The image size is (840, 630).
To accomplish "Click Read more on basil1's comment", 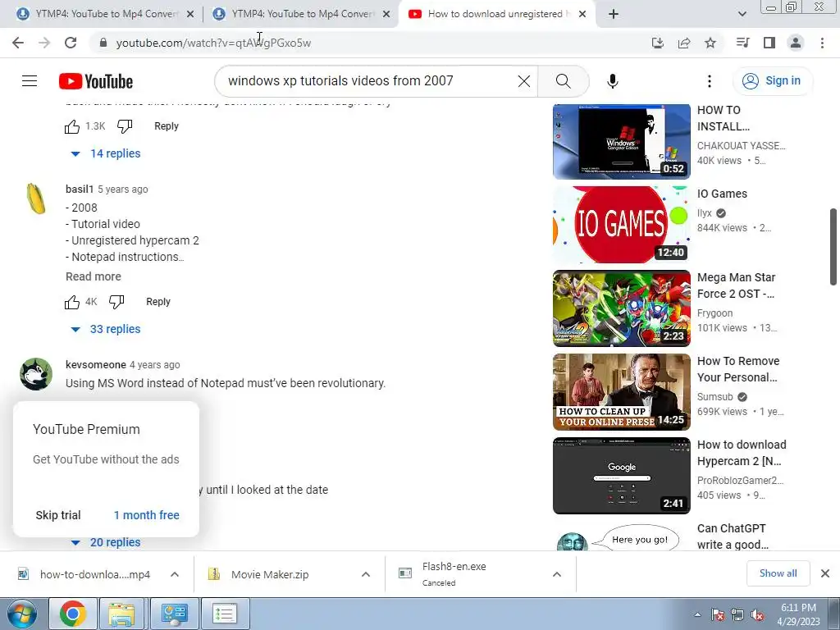I will [x=94, y=276].
